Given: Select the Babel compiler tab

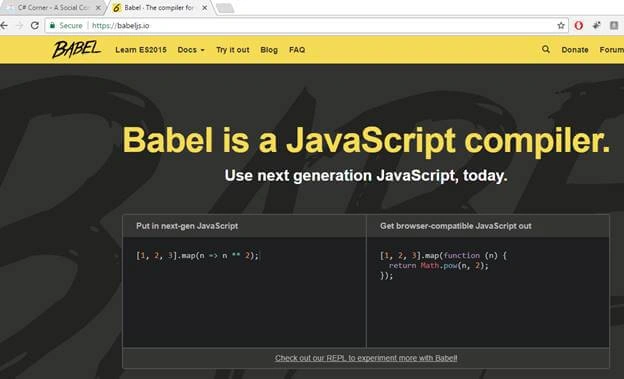Looking at the screenshot, I should [158, 8].
